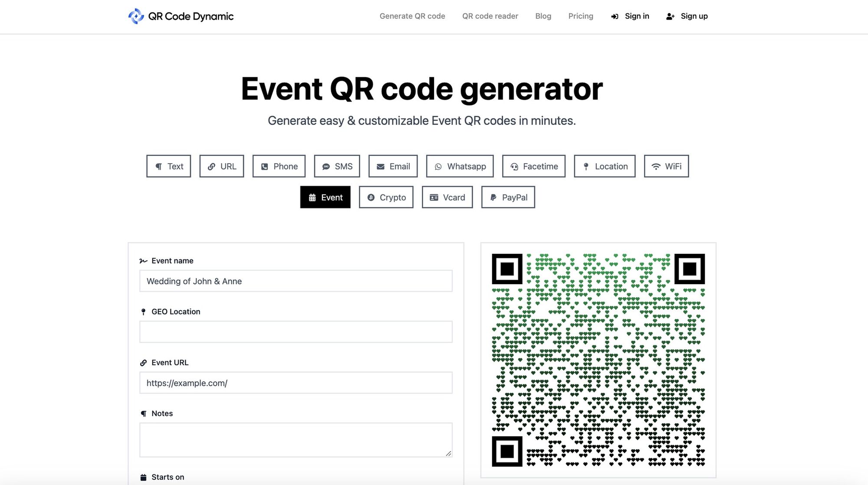Click the Text QR type icon
This screenshot has height=485, width=868.
tap(168, 166)
